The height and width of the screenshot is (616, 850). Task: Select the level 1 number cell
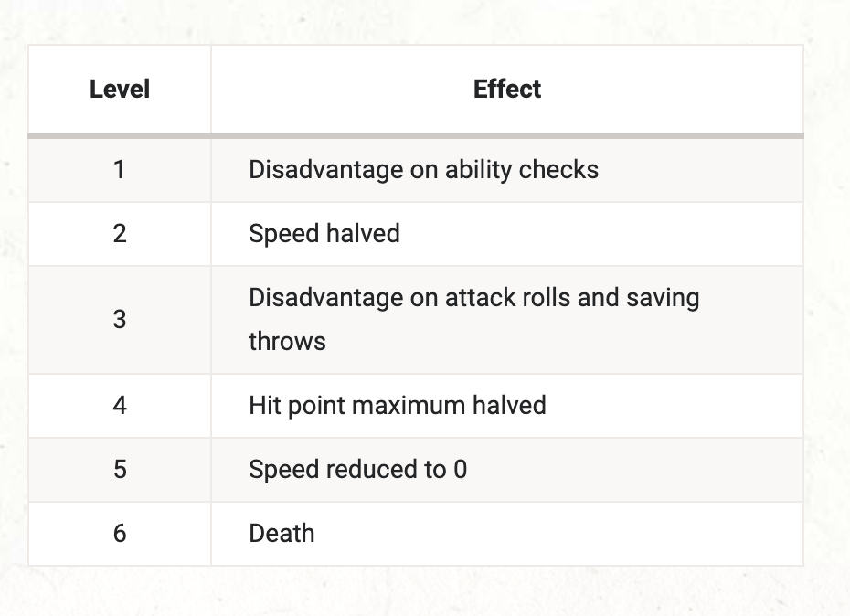pyautogui.click(x=120, y=170)
